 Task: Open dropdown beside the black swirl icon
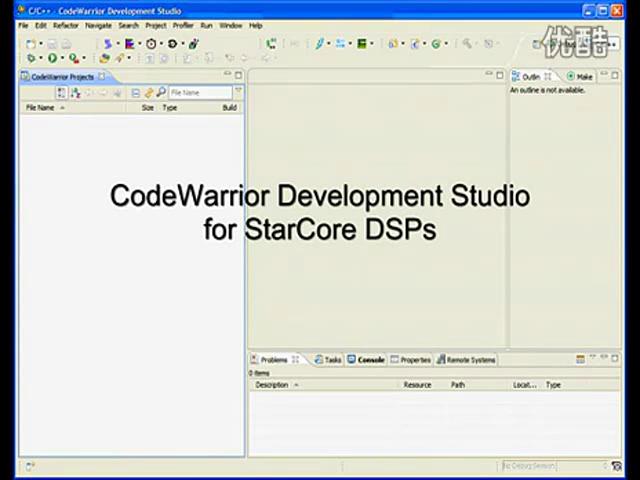point(182,44)
